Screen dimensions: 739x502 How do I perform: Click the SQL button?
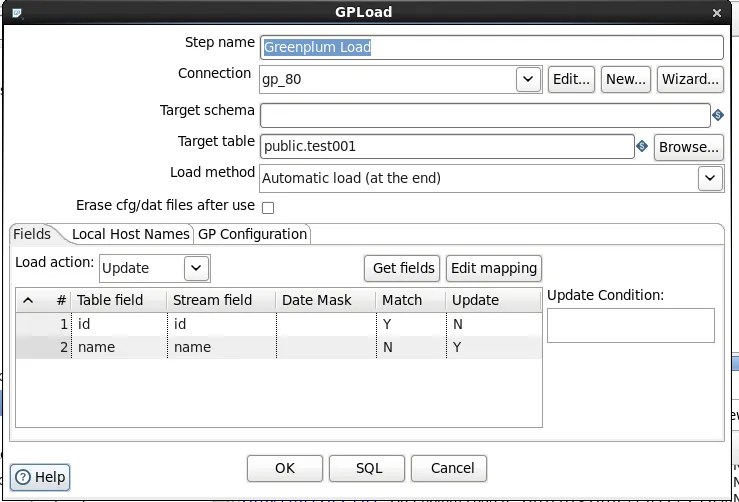[x=367, y=468]
